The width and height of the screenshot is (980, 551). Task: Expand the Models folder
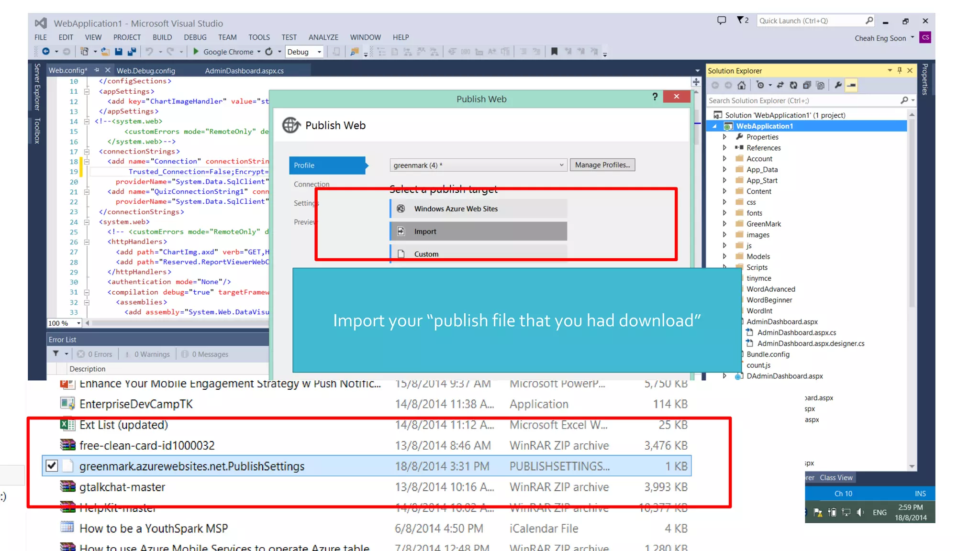(724, 256)
